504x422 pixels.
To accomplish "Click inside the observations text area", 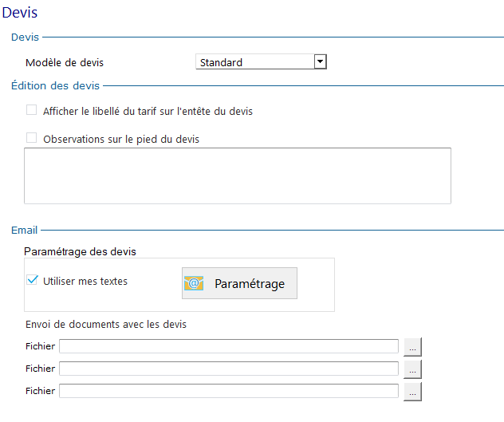I will click(238, 176).
